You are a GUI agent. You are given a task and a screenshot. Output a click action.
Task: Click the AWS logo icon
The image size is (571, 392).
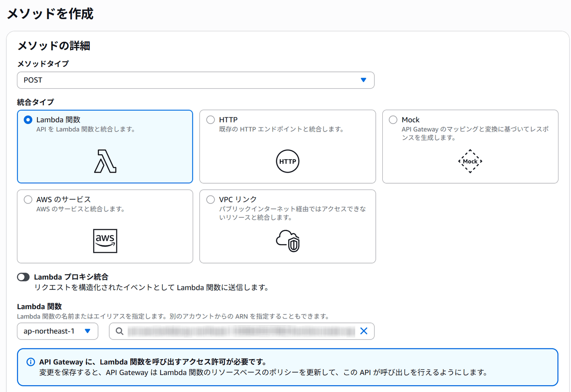pyautogui.click(x=105, y=241)
